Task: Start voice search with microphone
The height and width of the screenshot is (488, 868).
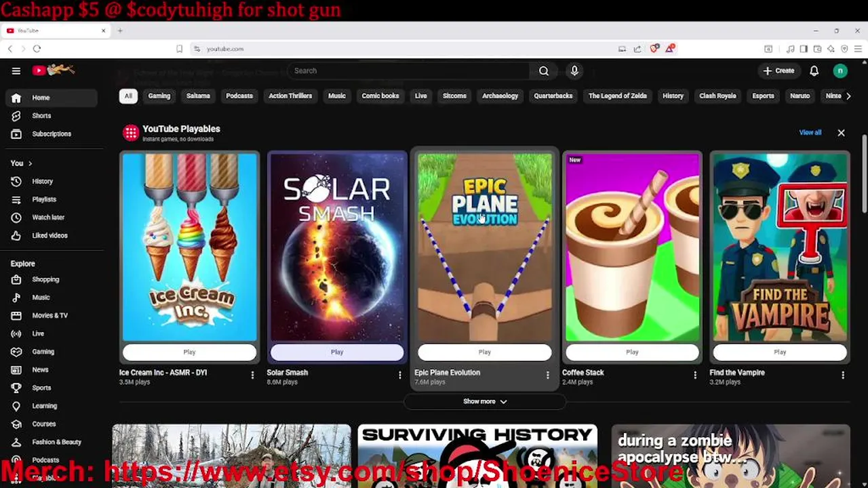Action: tap(574, 70)
